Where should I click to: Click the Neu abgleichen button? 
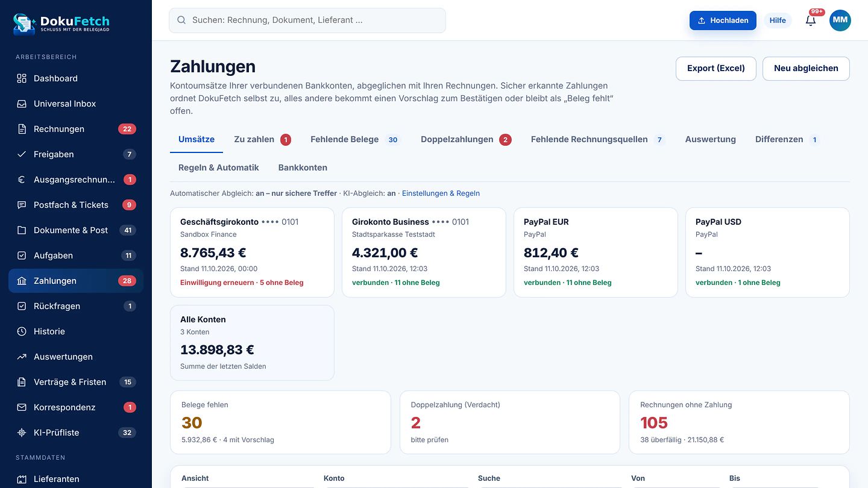806,68
